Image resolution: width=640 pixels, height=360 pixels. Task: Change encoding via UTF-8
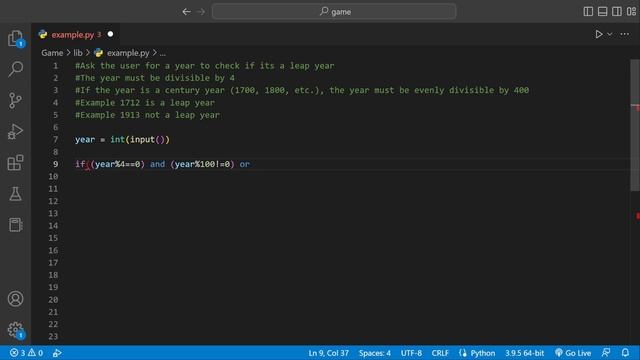click(x=411, y=353)
